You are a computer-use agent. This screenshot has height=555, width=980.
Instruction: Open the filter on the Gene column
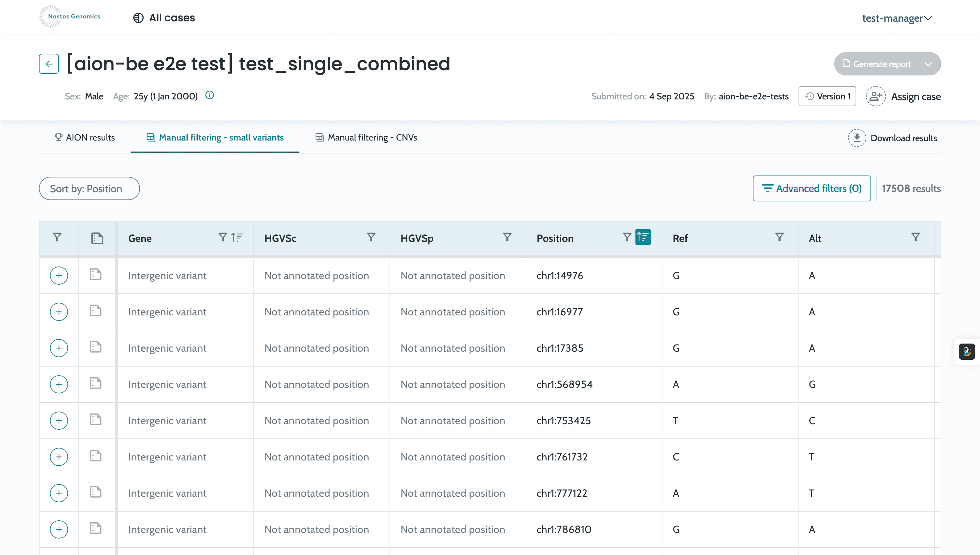(x=223, y=237)
